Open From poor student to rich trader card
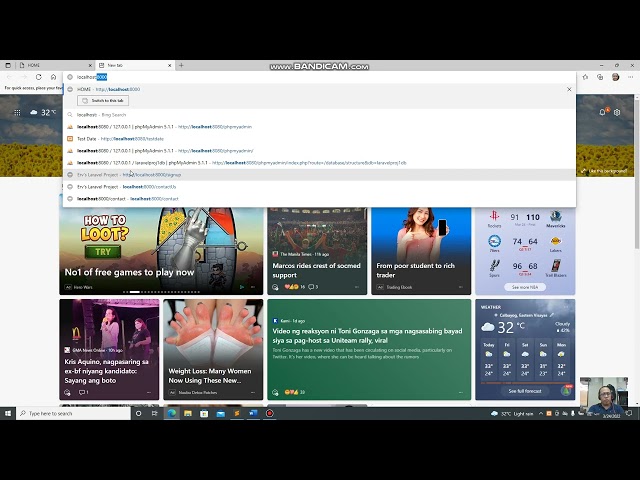Screen dimensions: 640x480 tap(421, 251)
